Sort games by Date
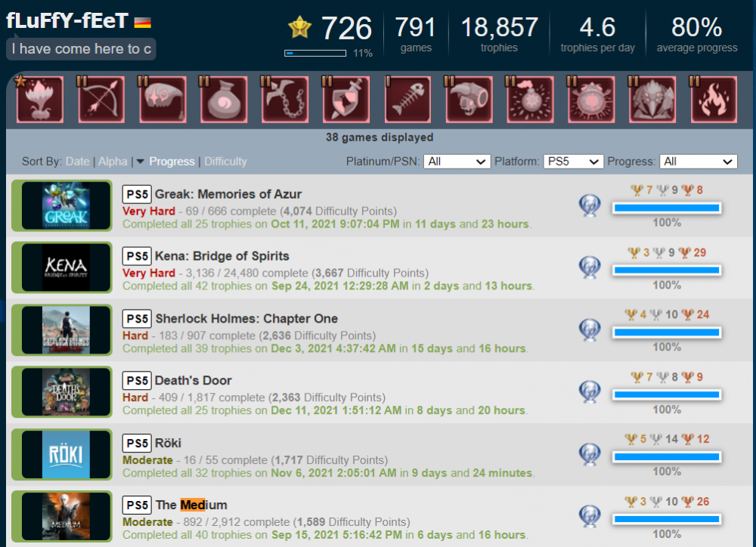756x547 pixels. (77, 162)
